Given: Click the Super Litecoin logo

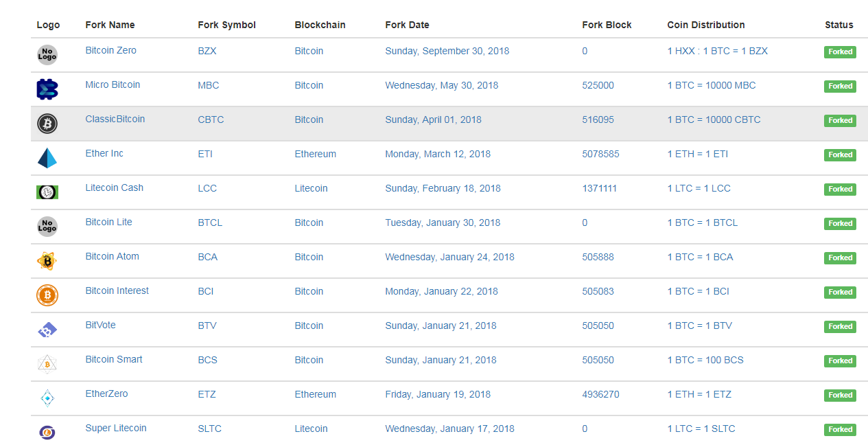Looking at the screenshot, I should (47, 433).
